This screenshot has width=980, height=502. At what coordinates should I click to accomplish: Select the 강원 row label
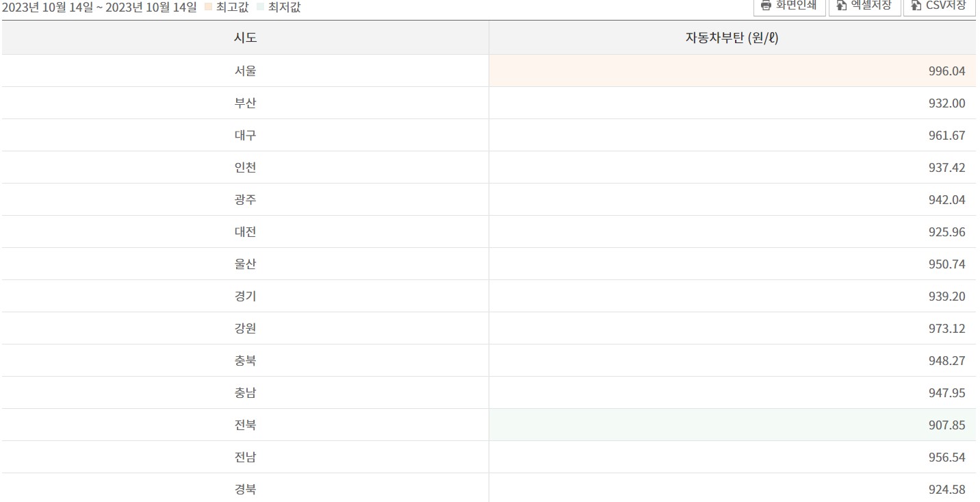245,328
